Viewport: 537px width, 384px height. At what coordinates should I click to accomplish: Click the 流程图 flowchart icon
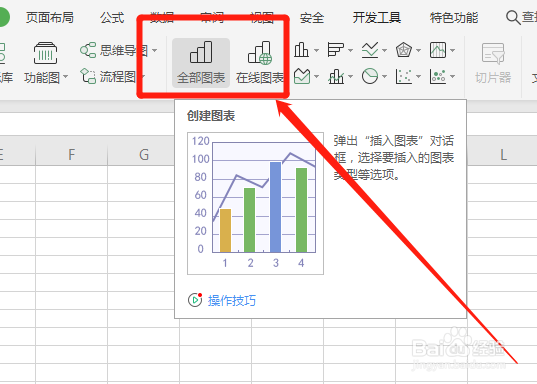point(88,76)
